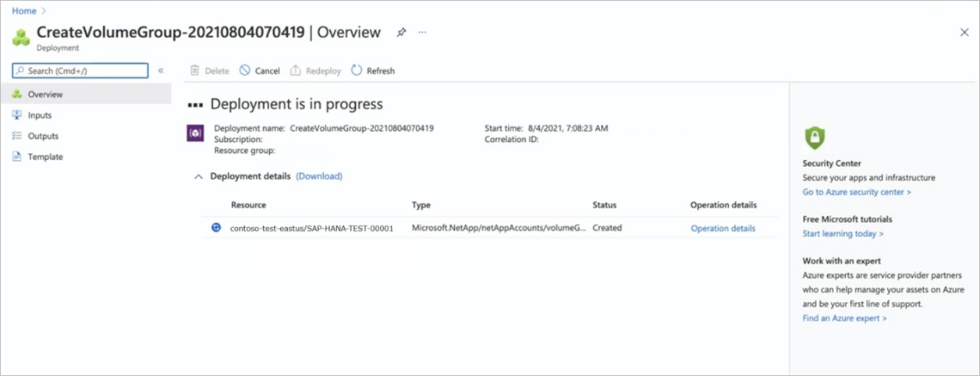Click the Resource column header
The width and height of the screenshot is (980, 376).
coord(248,205)
